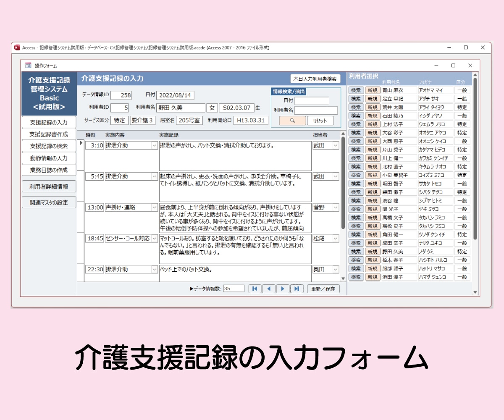Image resolution: width=504 pixels, height=420 pixels.
Task: Click the 居室名 field 205号室
Action: point(189,120)
